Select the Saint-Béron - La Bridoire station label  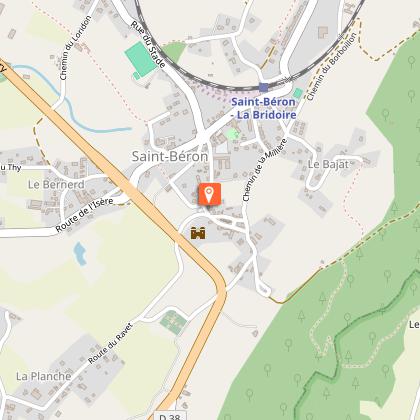coord(264,108)
